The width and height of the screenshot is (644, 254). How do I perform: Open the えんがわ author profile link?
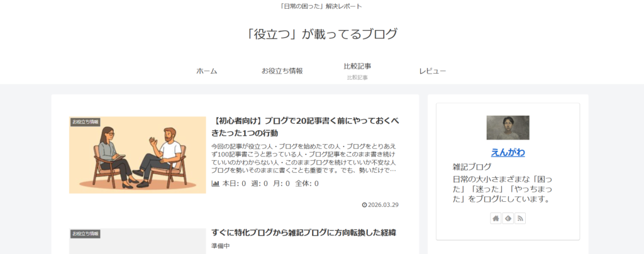pos(508,152)
